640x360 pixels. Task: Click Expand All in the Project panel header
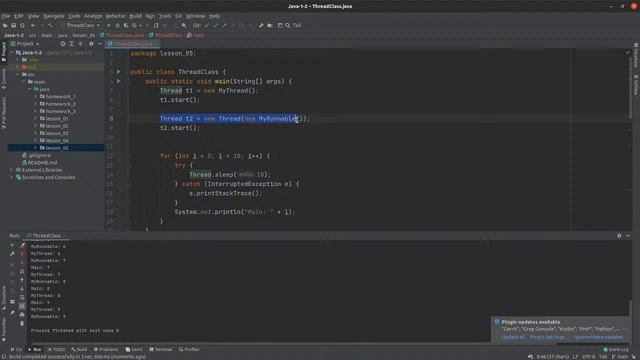71,44
